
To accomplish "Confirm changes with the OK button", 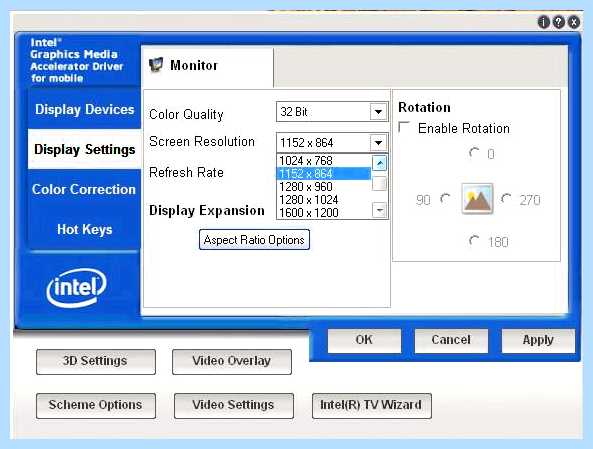I will coord(364,340).
